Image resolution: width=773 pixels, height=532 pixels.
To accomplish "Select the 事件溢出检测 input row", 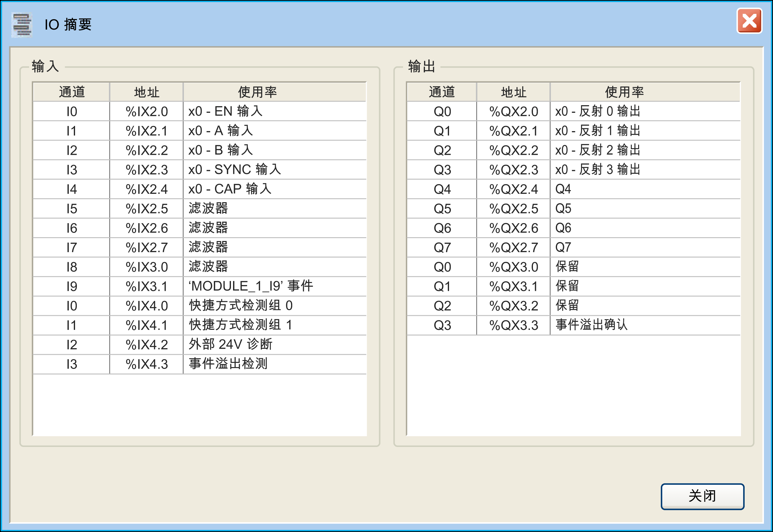I will [x=228, y=364].
